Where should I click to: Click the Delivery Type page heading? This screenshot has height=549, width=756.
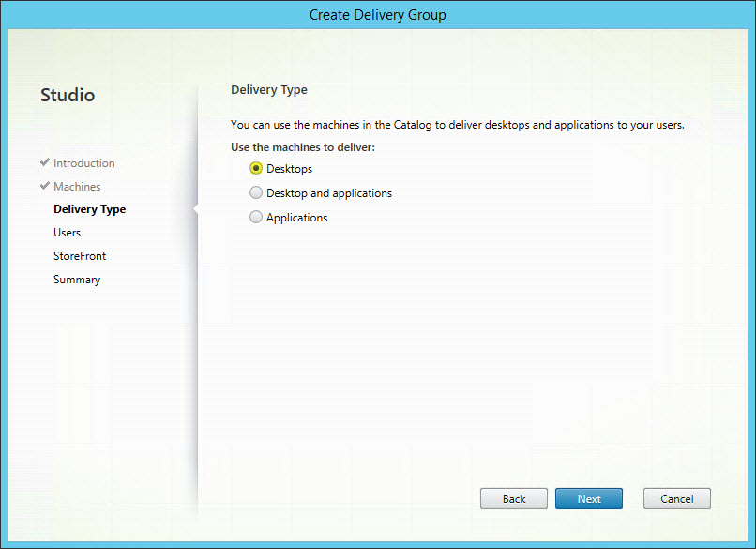click(x=269, y=90)
